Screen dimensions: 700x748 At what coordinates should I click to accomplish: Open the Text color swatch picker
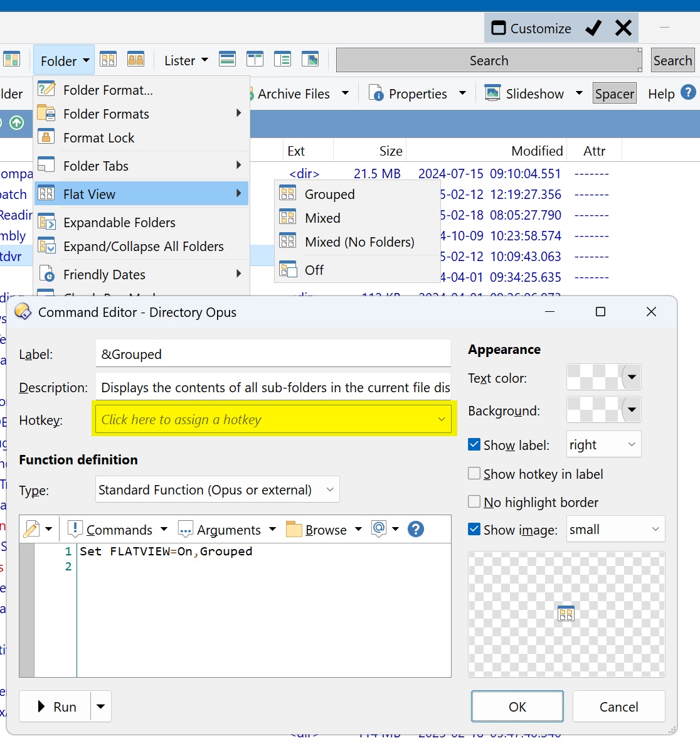tap(603, 377)
